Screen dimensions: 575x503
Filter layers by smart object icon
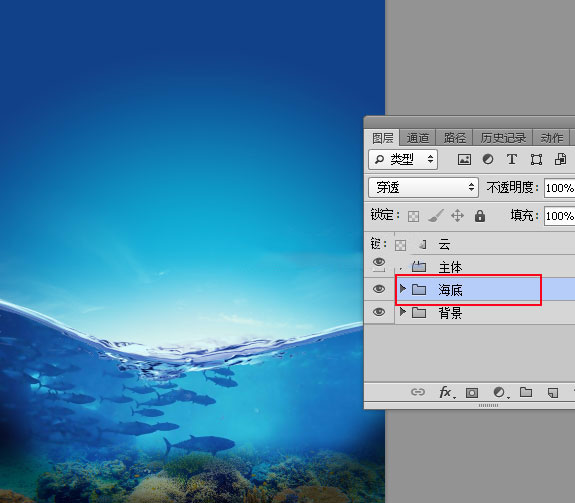[560, 159]
